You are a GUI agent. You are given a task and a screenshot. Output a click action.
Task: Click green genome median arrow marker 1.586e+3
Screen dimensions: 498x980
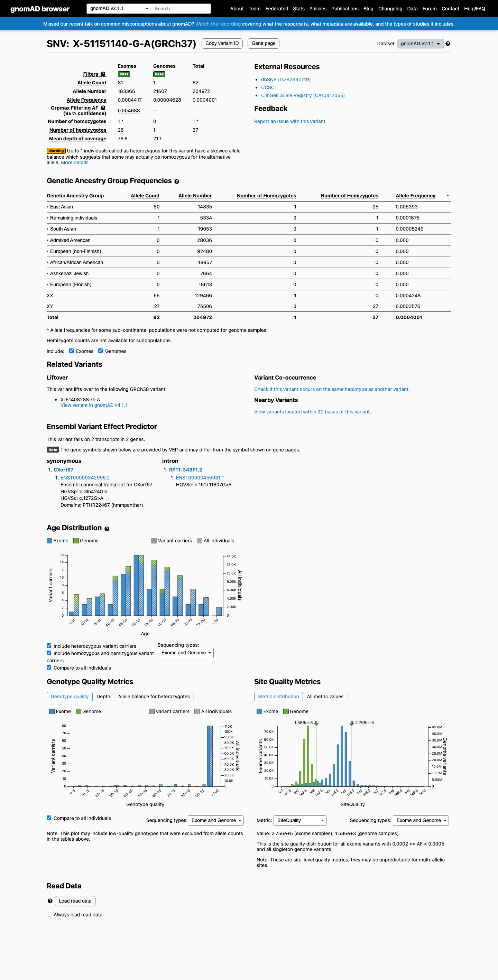coord(316,723)
